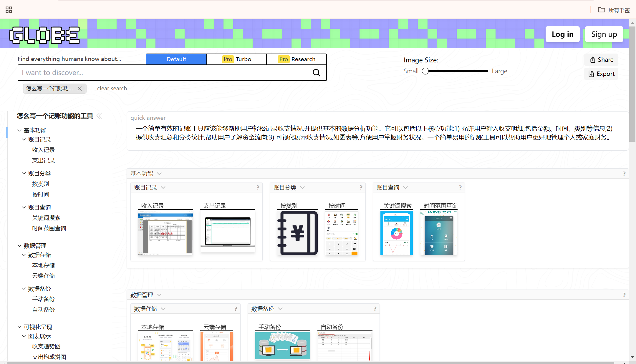Collapse the 数据管理 section header chevron
636x364 pixels.
point(159,295)
